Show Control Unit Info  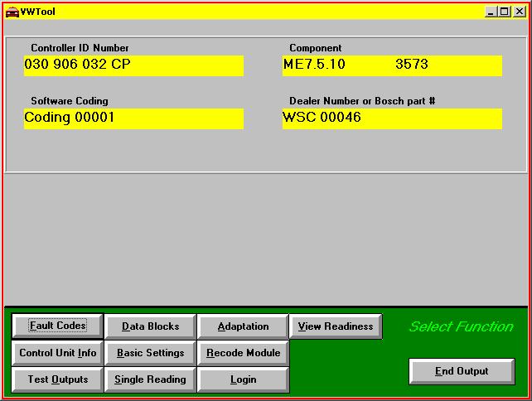tap(58, 353)
